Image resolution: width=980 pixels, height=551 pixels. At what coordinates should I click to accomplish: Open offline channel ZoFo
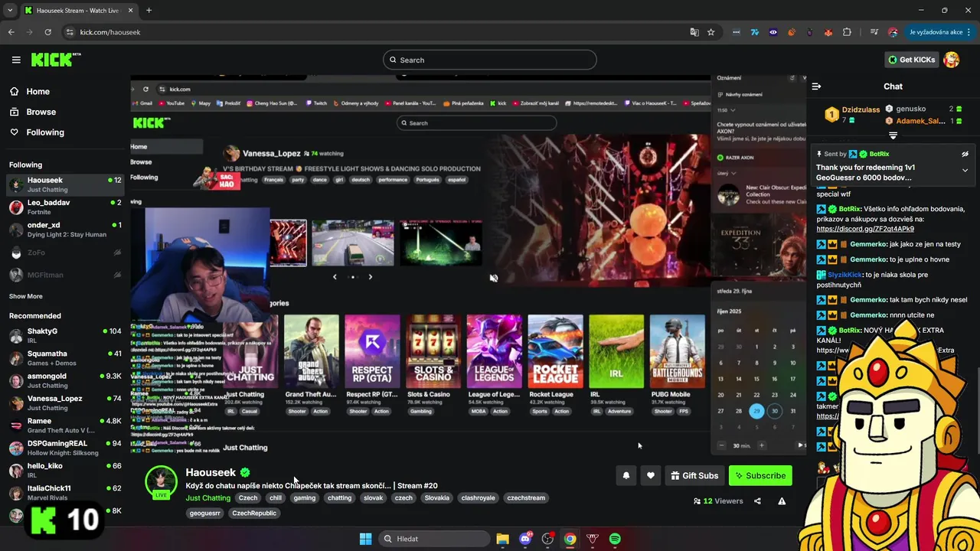coord(65,253)
